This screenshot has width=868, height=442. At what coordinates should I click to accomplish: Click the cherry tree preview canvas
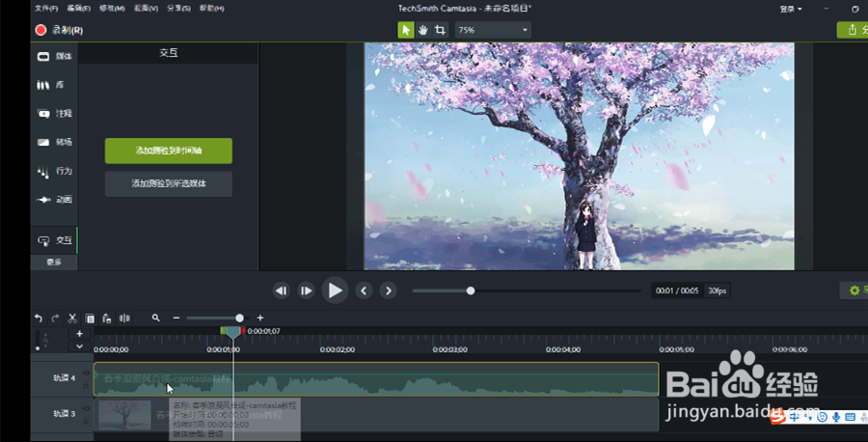(579, 156)
